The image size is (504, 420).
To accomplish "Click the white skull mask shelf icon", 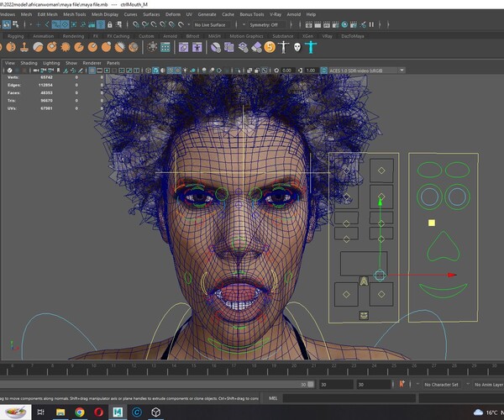I will coord(297,48).
